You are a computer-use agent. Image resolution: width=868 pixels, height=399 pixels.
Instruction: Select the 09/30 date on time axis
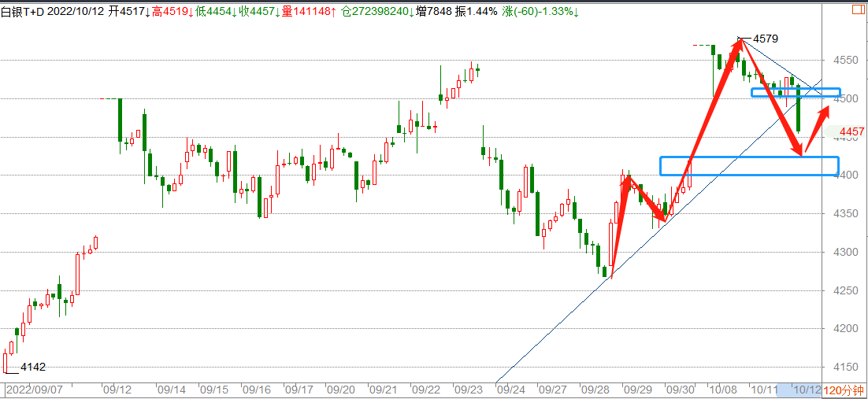click(680, 390)
